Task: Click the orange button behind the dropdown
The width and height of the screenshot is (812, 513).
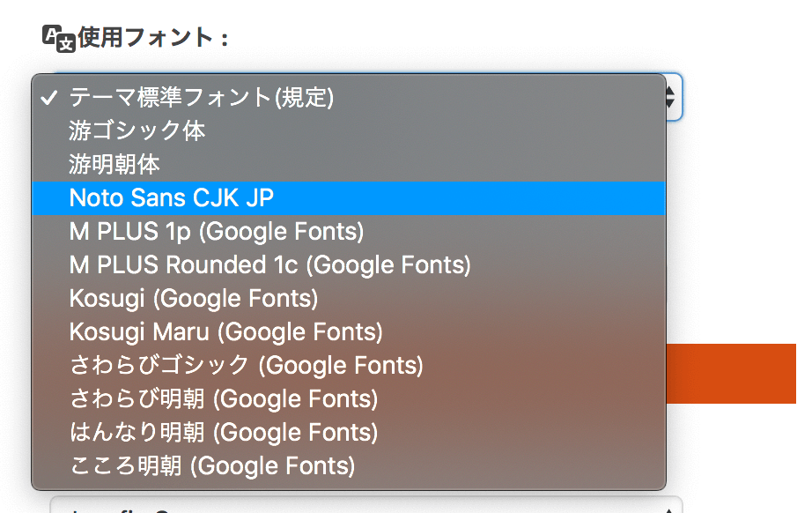Action: coord(731,373)
